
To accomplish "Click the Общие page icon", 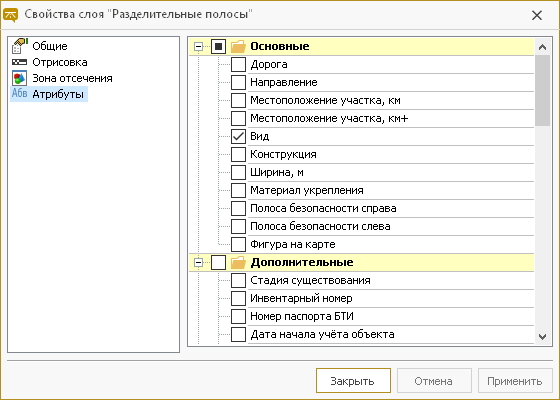I will 19,46.
